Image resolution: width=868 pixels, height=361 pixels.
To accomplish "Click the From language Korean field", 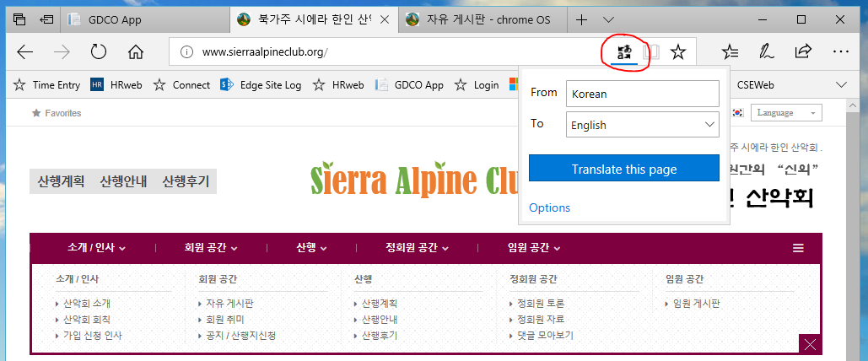I will click(642, 94).
